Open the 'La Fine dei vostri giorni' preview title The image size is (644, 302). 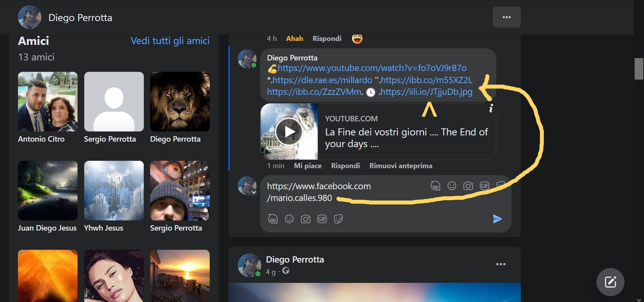click(x=406, y=138)
